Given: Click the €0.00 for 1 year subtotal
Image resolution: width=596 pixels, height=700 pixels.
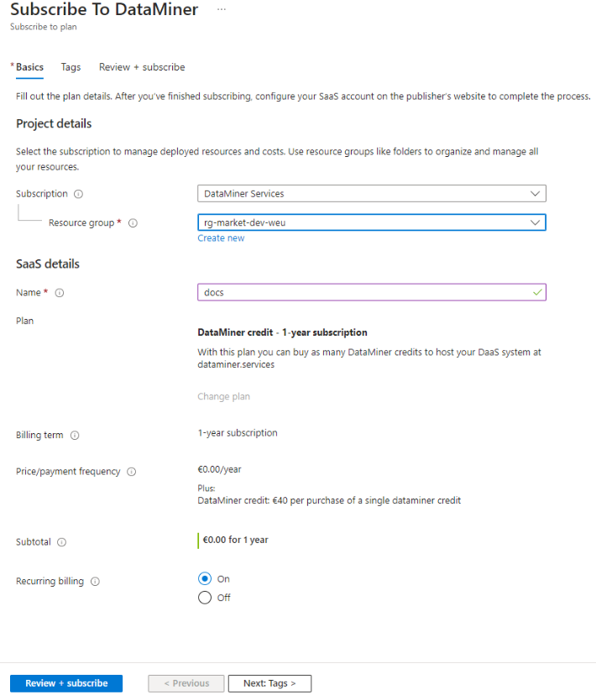Looking at the screenshot, I should click(235, 541).
